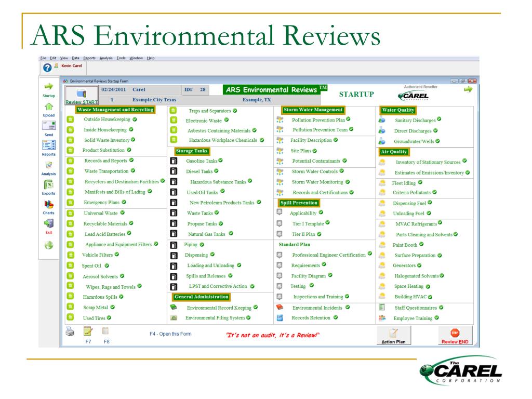Image resolution: width=532 pixels, height=399 pixels.
Task: Open the Analysis menu
Action: click(106, 58)
